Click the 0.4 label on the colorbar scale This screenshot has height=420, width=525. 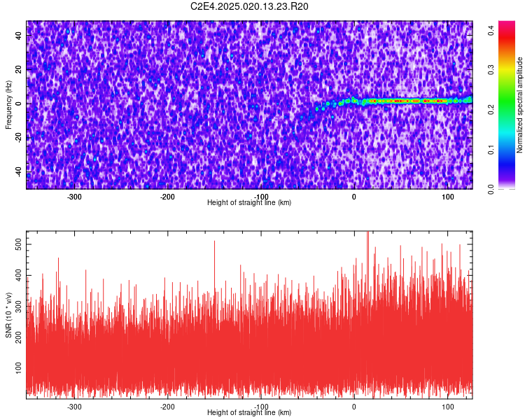pos(491,31)
